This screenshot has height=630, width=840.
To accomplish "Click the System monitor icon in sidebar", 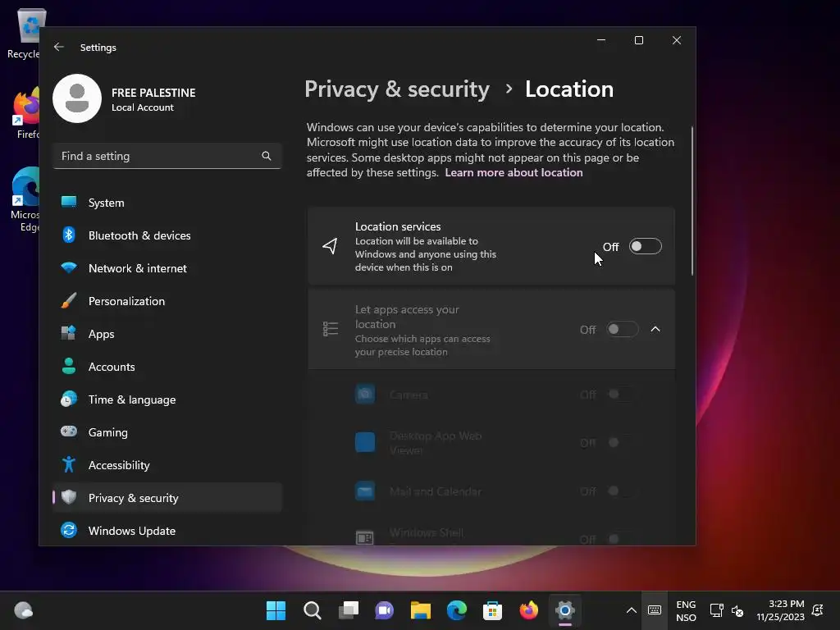I will point(69,202).
